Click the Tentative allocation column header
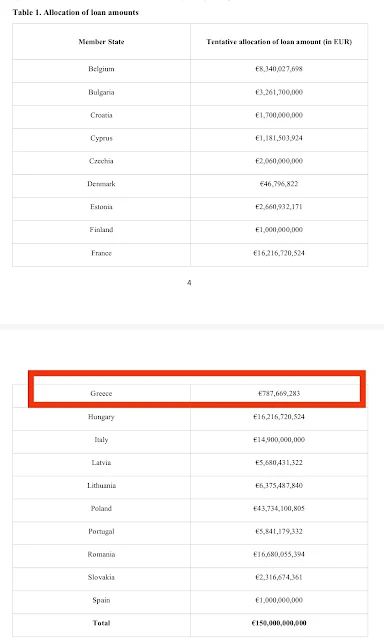The image size is (384, 640). click(279, 42)
